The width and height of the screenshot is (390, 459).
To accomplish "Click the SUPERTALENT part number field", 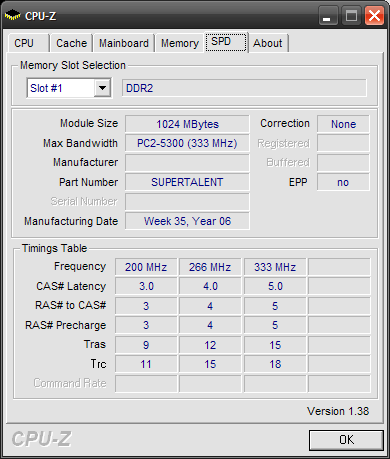I will point(187,182).
